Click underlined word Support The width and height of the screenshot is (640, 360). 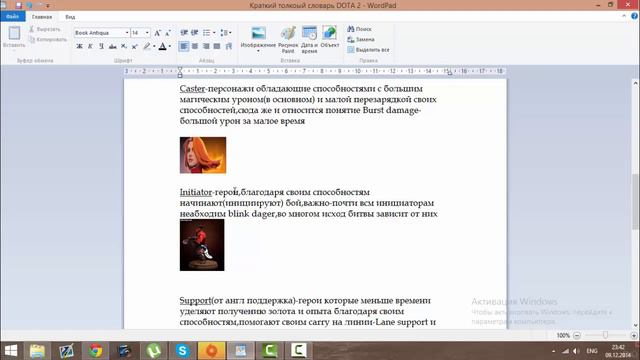coord(195,300)
